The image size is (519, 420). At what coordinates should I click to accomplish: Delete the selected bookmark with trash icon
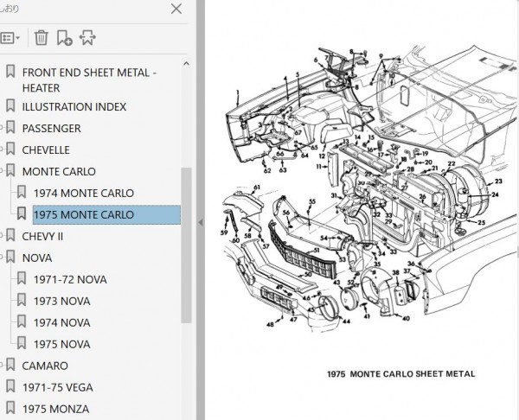pos(42,38)
